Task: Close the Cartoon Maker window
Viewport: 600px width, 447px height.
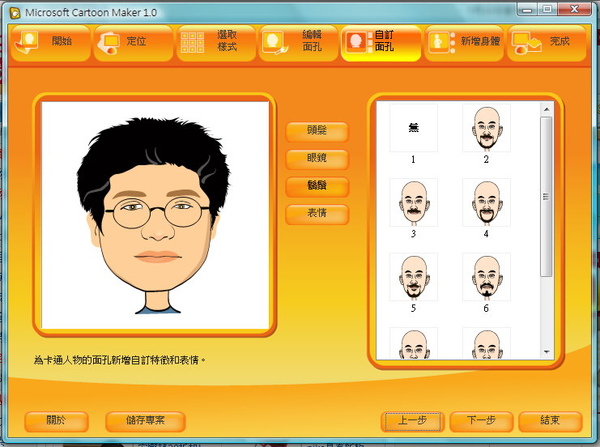Action: (x=574, y=9)
